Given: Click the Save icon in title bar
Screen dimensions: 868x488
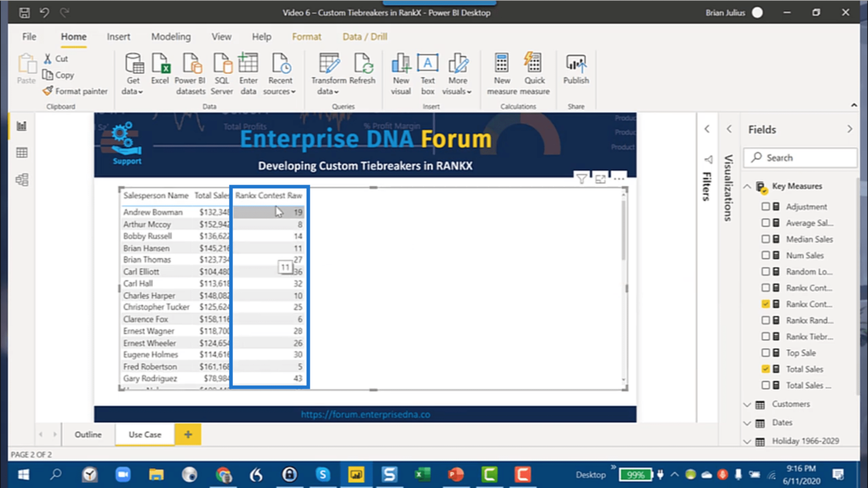Looking at the screenshot, I should pos(24,13).
